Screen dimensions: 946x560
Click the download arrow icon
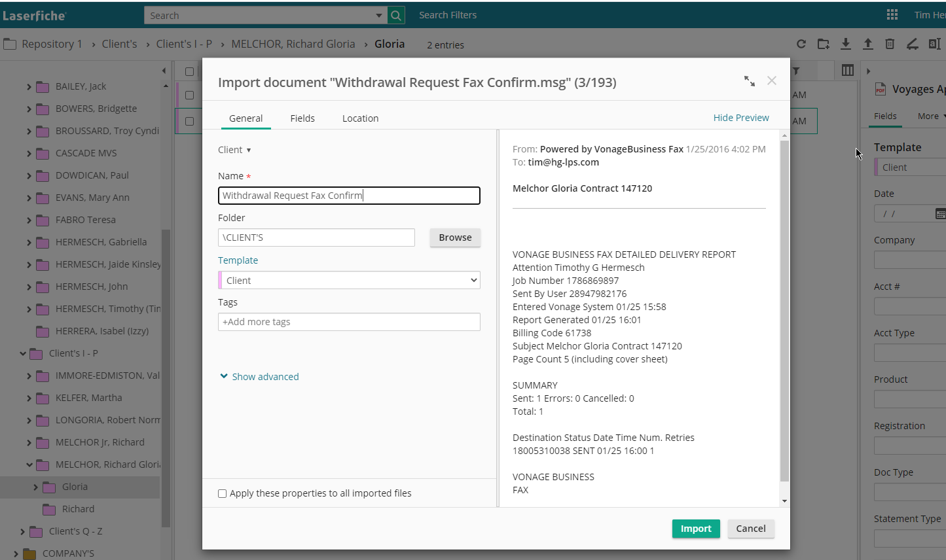point(846,44)
